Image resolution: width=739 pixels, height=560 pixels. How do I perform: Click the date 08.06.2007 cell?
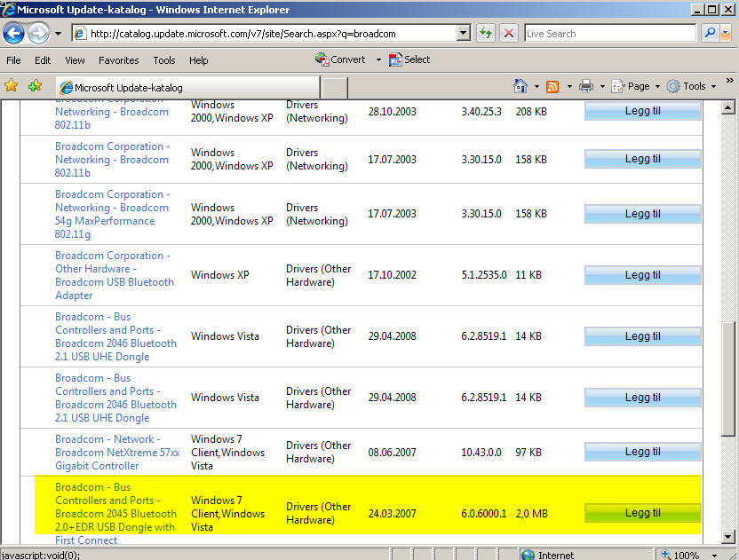(392, 453)
